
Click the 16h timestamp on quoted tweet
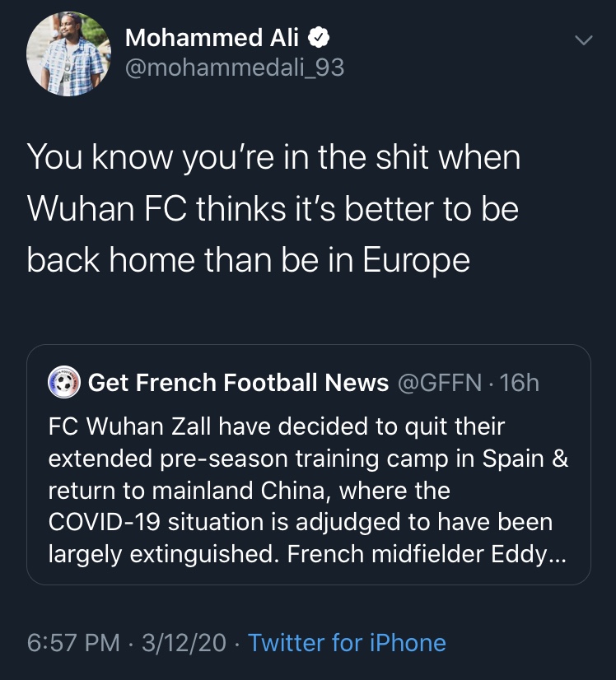[519, 382]
